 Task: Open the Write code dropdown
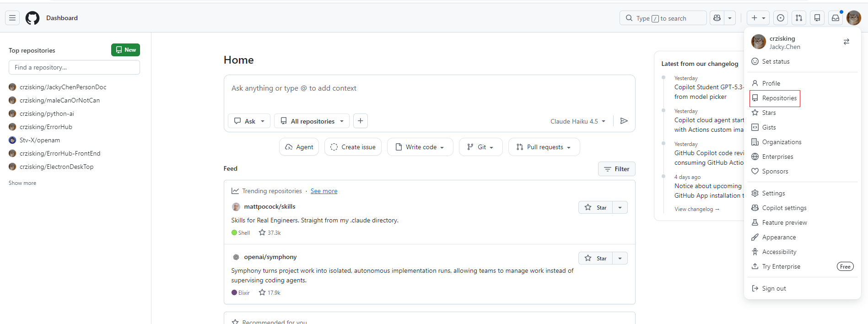(420, 147)
